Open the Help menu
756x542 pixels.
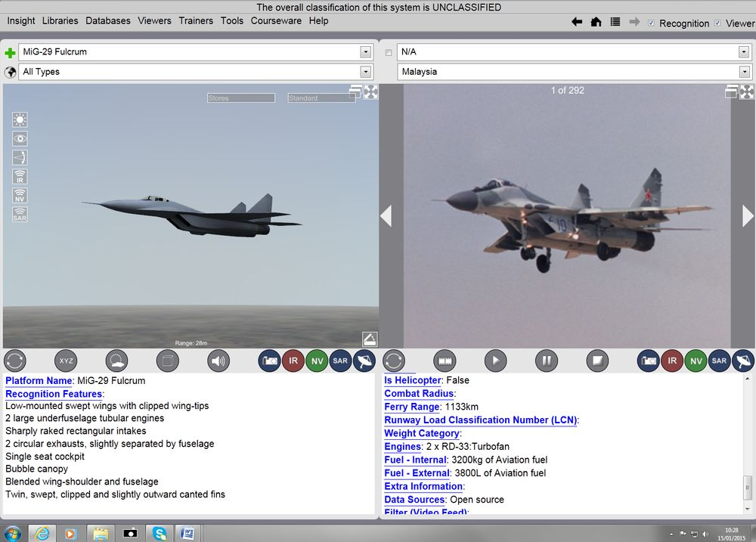point(319,20)
